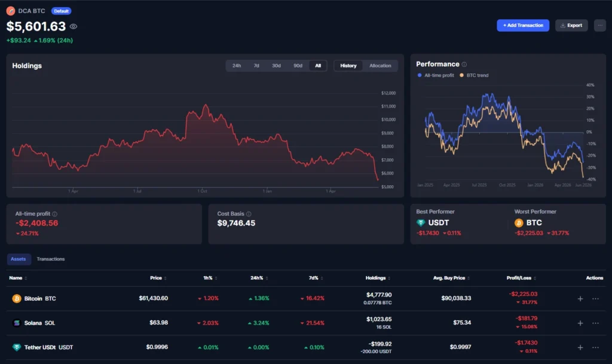Select the 30d chart range
The height and width of the screenshot is (364, 612).
276,66
